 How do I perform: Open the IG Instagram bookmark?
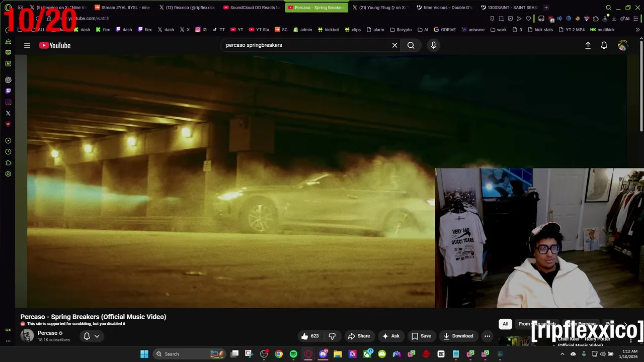pos(201,30)
